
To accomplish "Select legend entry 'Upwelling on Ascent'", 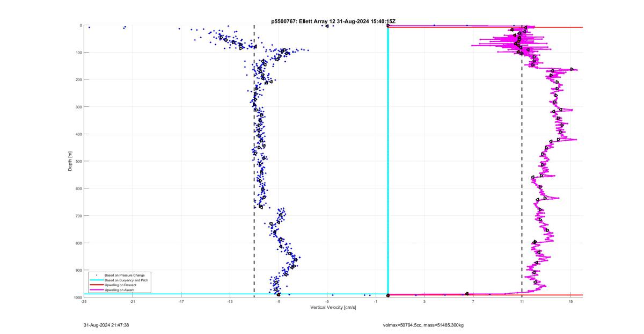I will [x=119, y=289].
